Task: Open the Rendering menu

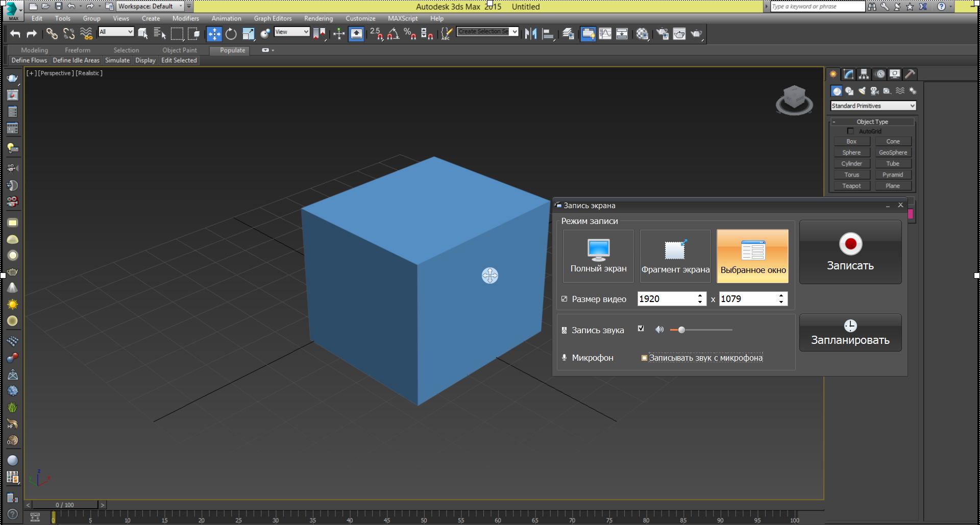Action: pyautogui.click(x=318, y=18)
